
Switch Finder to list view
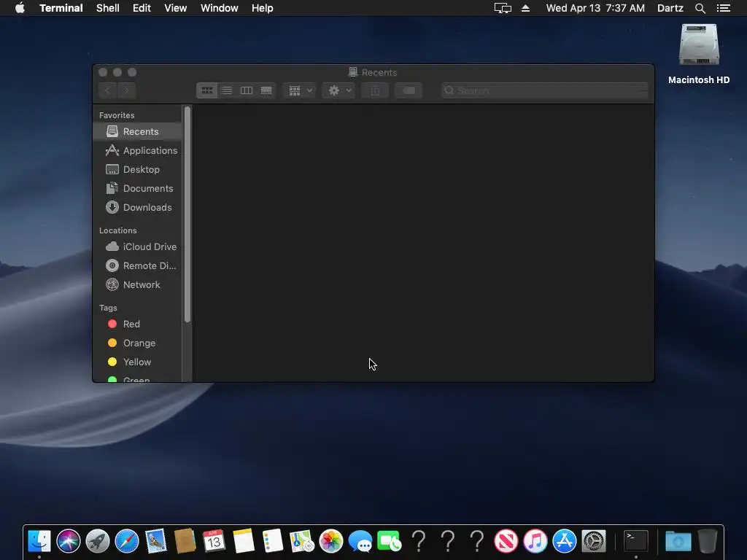coord(227,90)
